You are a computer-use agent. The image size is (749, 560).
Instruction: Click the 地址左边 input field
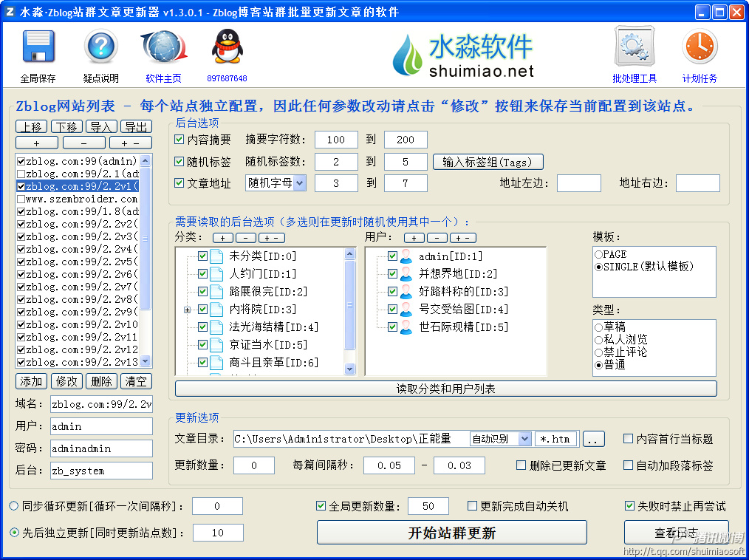point(579,183)
